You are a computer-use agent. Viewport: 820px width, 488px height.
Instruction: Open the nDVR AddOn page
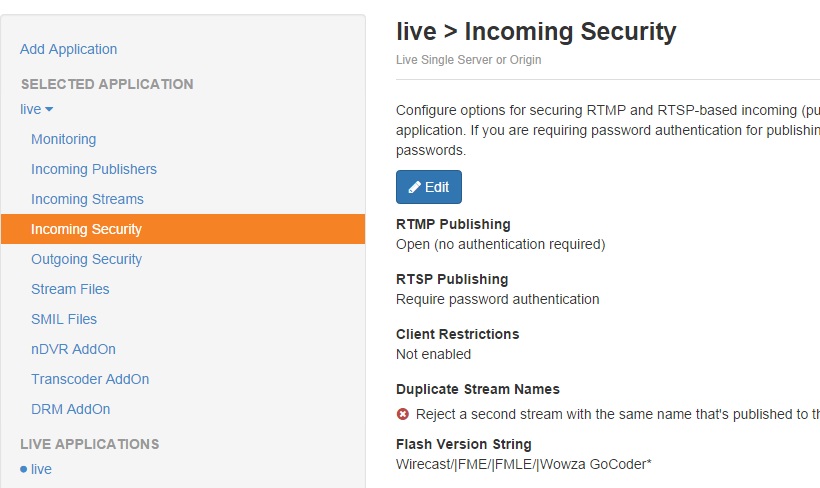[73, 349]
